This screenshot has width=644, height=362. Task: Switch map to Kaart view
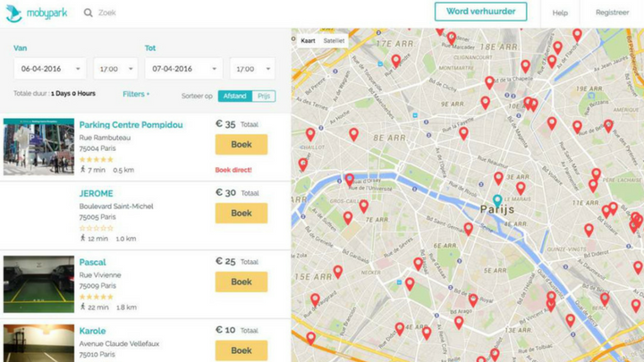(308, 40)
